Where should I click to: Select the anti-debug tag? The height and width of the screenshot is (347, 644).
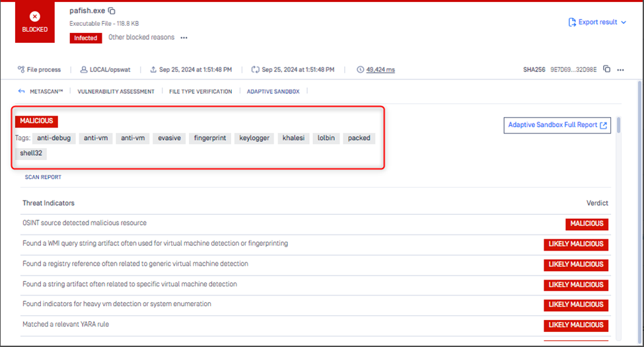(x=54, y=138)
